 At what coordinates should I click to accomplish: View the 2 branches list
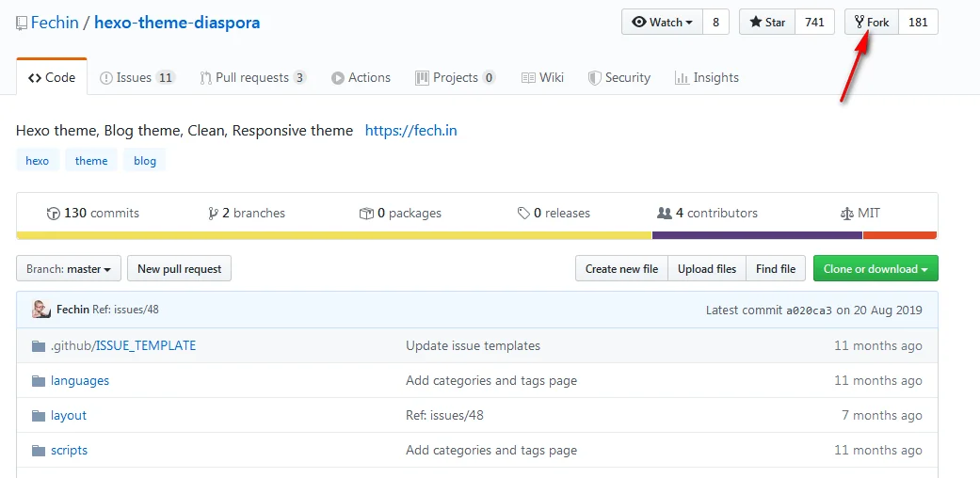pos(247,213)
